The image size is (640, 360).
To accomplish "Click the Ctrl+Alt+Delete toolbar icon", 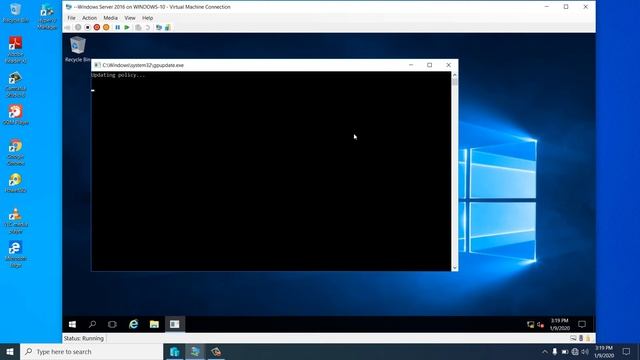I will (x=68, y=27).
